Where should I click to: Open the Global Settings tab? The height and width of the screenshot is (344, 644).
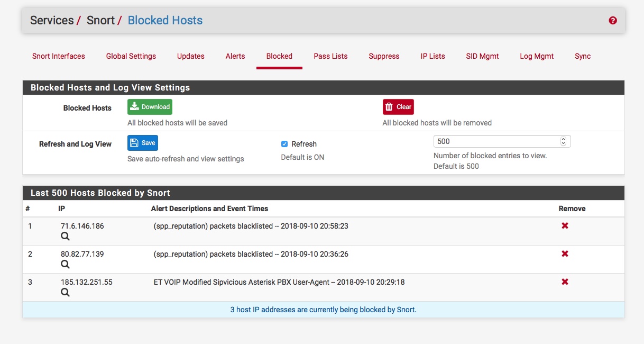coord(131,56)
